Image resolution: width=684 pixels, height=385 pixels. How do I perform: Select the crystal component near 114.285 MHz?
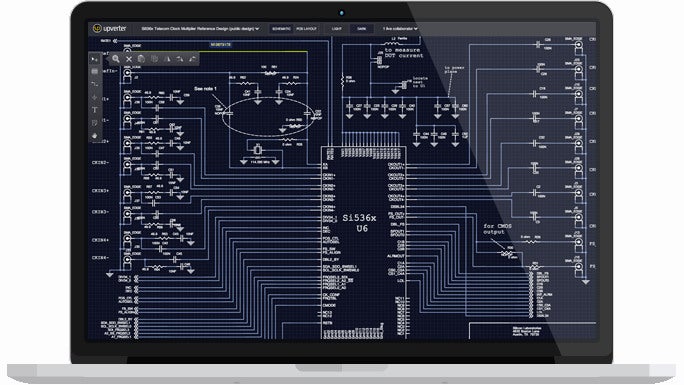(258, 150)
